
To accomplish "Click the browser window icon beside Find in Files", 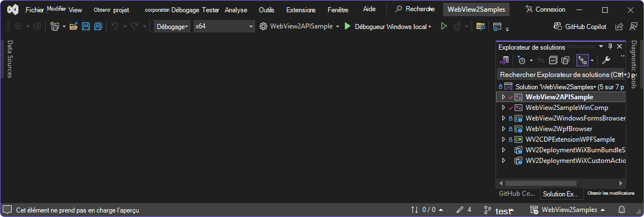I will point(497,27).
